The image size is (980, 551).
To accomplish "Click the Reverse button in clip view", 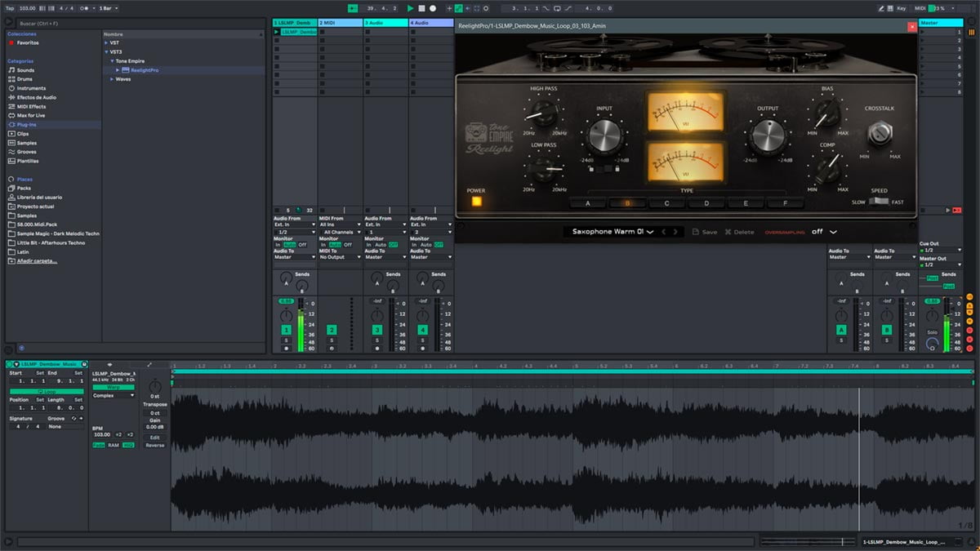I will point(154,446).
